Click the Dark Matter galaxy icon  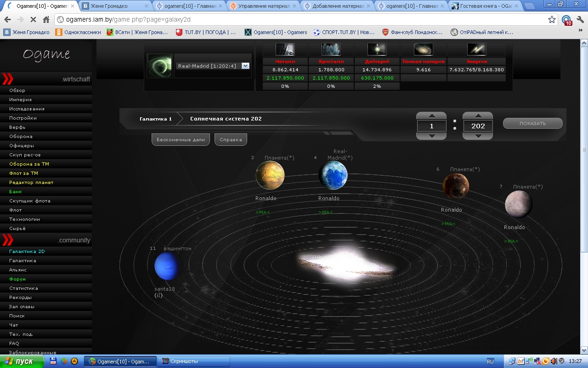[x=423, y=49]
